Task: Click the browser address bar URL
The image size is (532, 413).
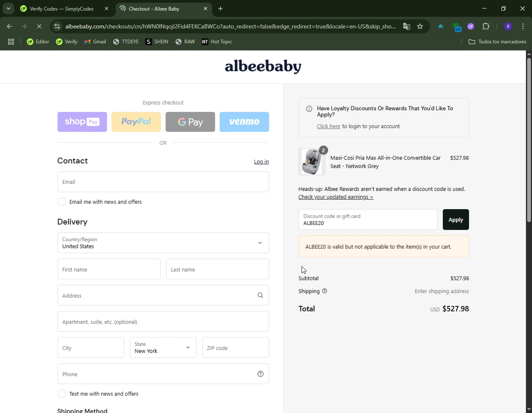Action: 231,26
